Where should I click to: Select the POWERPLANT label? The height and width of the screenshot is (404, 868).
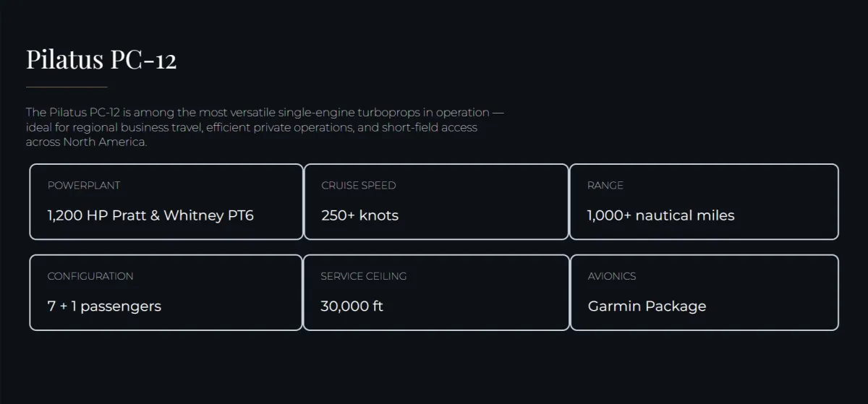coord(84,186)
